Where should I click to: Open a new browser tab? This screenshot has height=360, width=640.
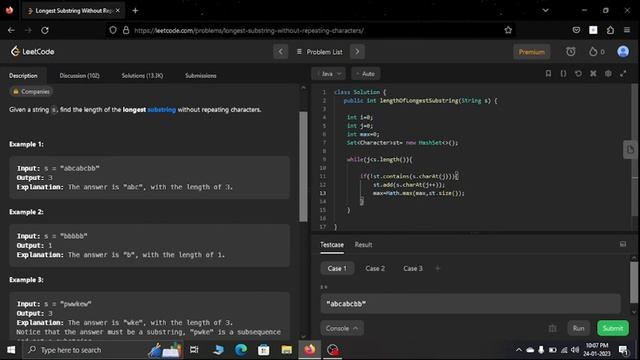coord(135,11)
